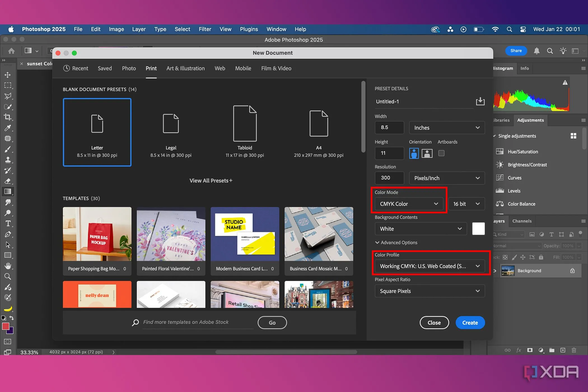Select landscape orientation

[427, 153]
